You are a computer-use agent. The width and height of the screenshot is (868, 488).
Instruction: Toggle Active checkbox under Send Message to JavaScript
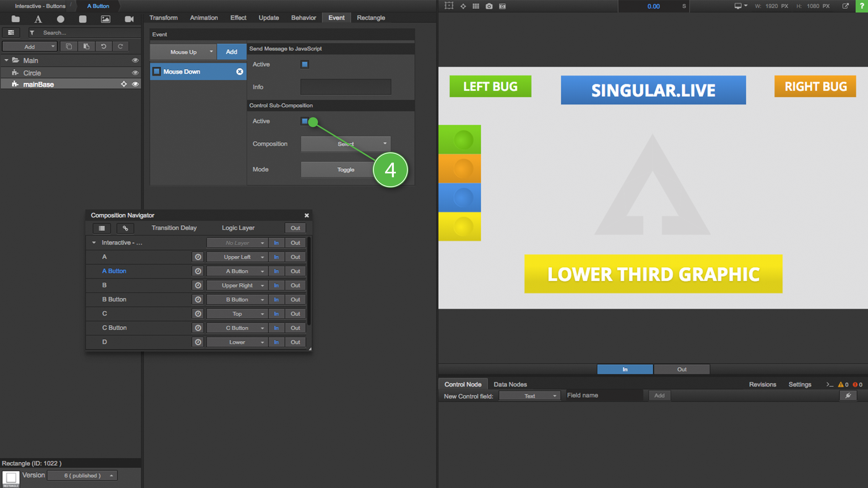point(305,64)
